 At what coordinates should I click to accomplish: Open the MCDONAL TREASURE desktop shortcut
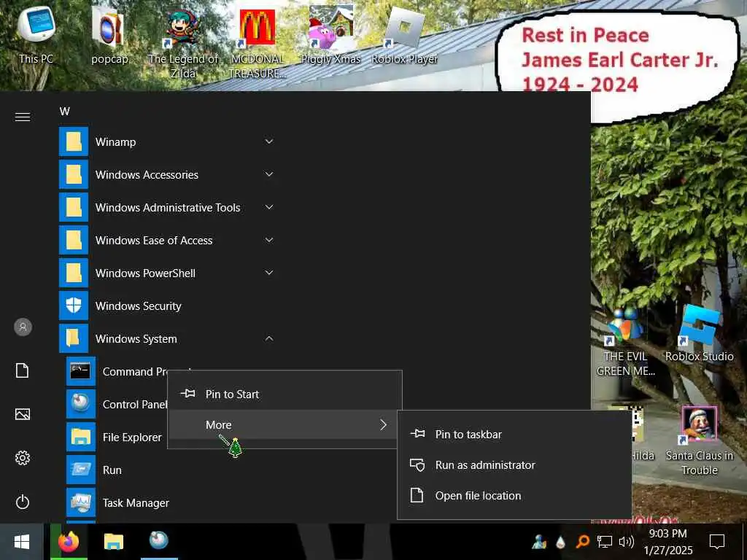258,43
